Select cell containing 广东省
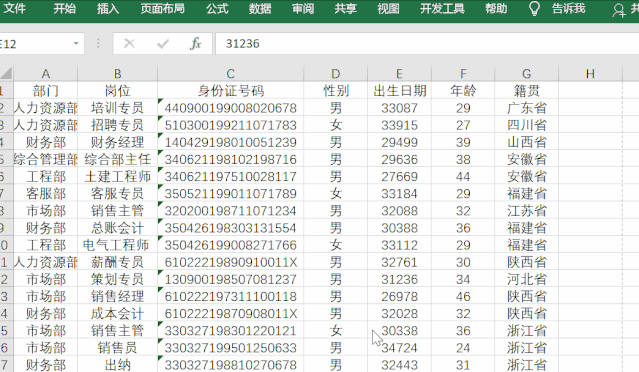639x372 pixels. (x=527, y=108)
